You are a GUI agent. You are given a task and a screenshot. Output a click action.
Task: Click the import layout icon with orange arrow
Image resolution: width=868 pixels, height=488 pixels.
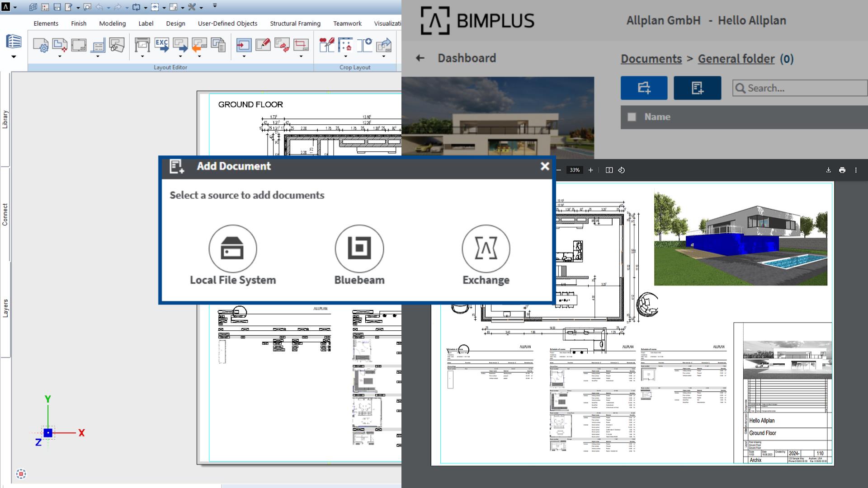[199, 45]
